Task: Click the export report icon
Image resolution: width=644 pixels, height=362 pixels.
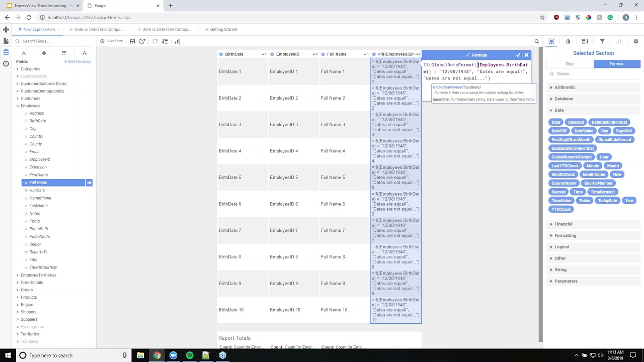Action: tap(142, 41)
